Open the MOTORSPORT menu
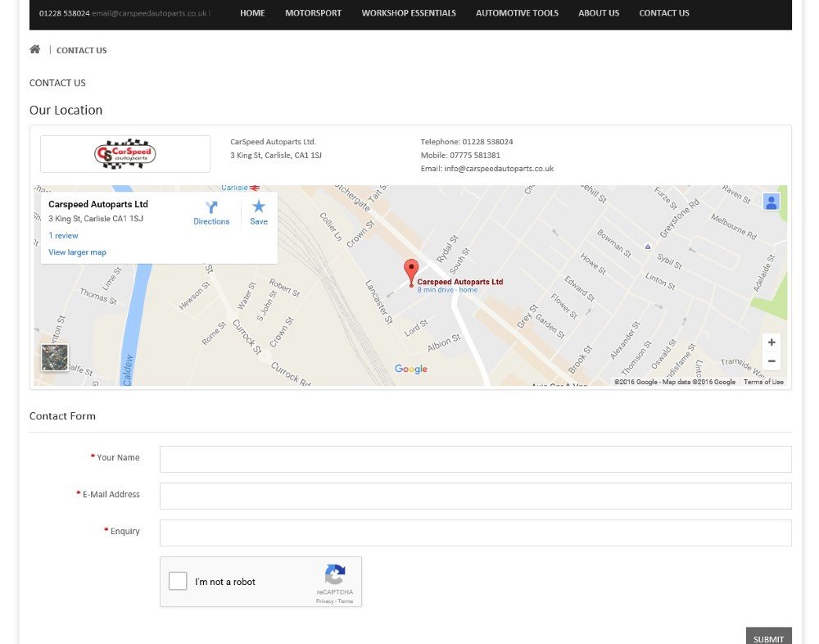The width and height of the screenshot is (819, 644). tap(313, 13)
